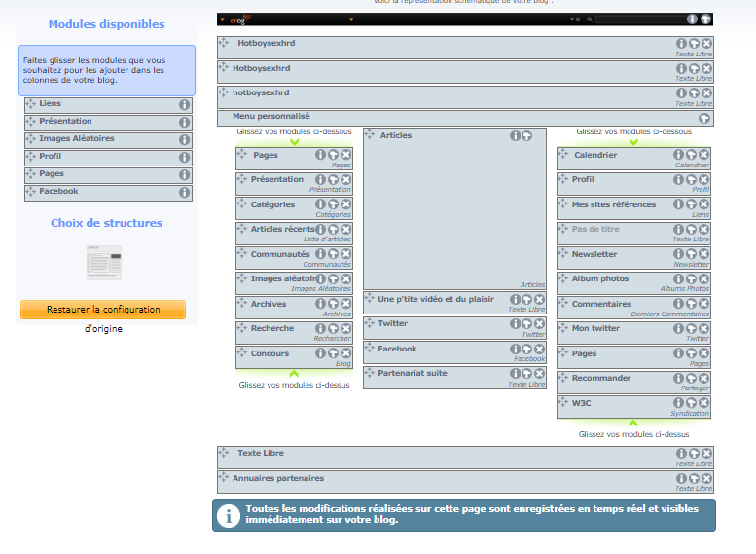Configure the Partenariat suite module
The width and height of the screenshot is (756, 554).
tap(527, 374)
